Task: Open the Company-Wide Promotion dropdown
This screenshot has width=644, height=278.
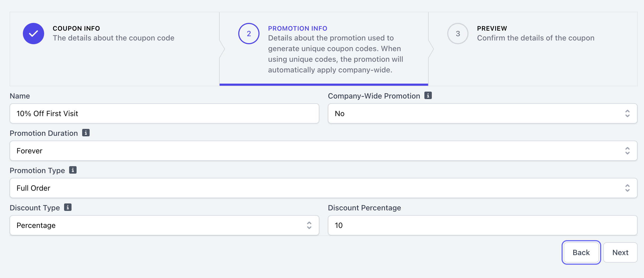Action: click(x=482, y=113)
